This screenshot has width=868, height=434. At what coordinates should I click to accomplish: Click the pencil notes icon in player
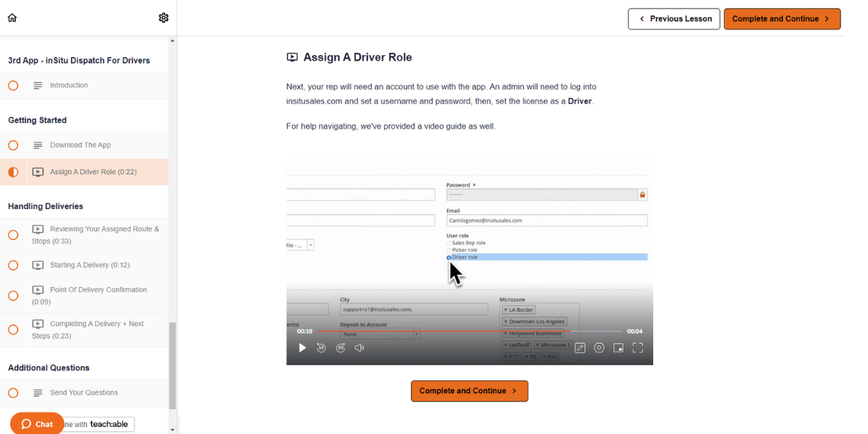pos(580,348)
